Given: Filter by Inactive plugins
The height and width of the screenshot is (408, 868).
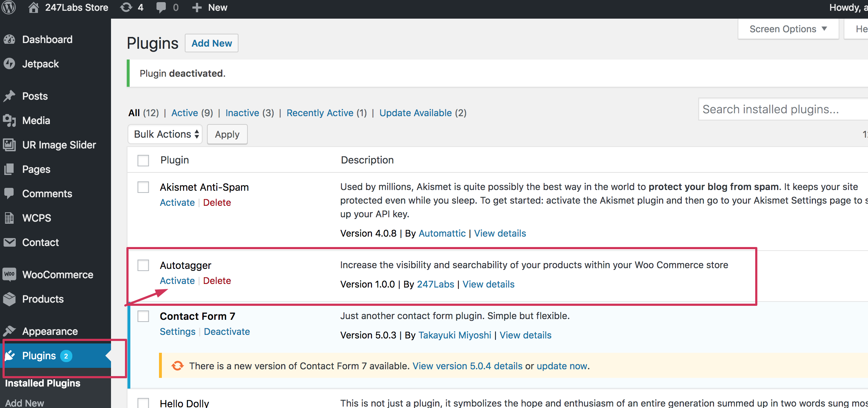Looking at the screenshot, I should (x=242, y=113).
